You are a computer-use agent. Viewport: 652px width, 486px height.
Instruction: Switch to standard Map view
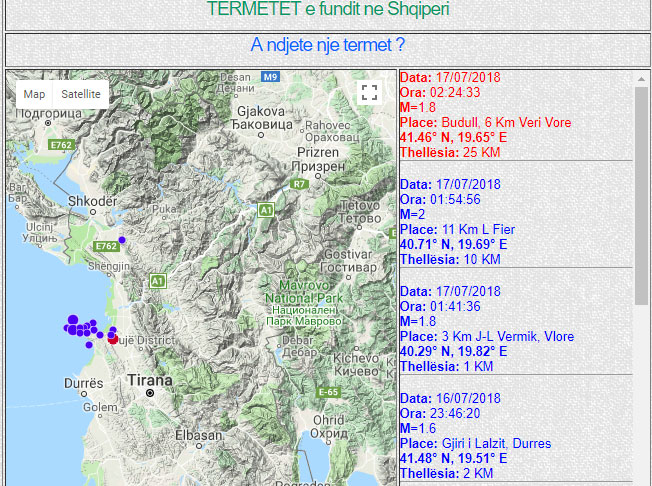click(35, 94)
